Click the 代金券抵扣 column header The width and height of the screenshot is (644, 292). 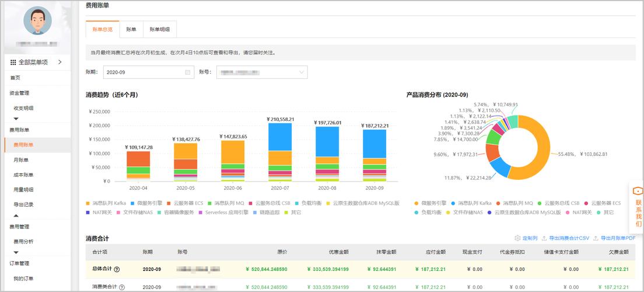512,252
